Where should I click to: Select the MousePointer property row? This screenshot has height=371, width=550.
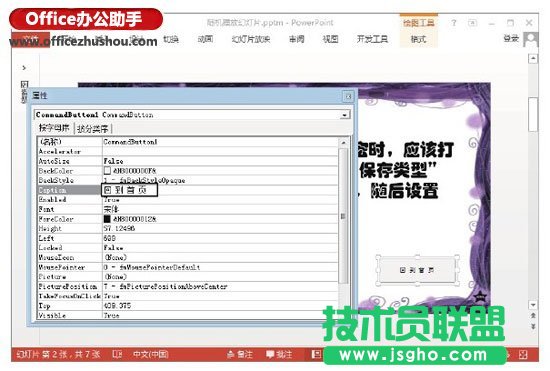click(188, 267)
